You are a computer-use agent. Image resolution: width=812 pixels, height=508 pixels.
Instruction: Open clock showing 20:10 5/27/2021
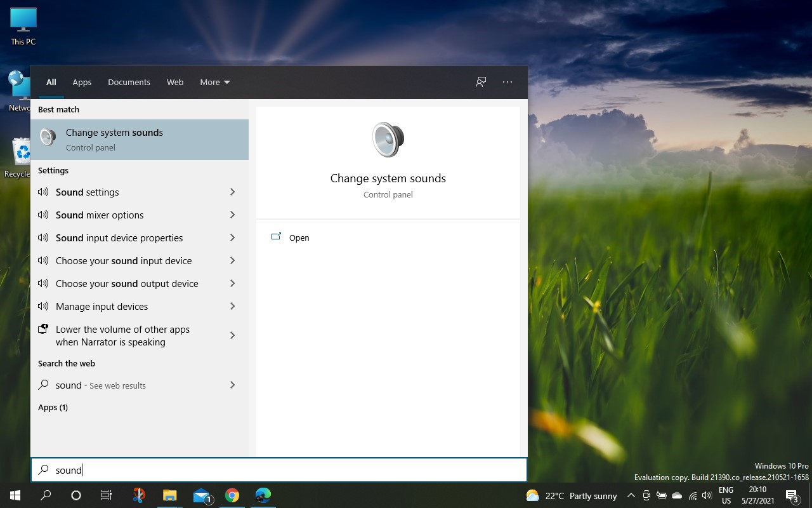[757, 496]
